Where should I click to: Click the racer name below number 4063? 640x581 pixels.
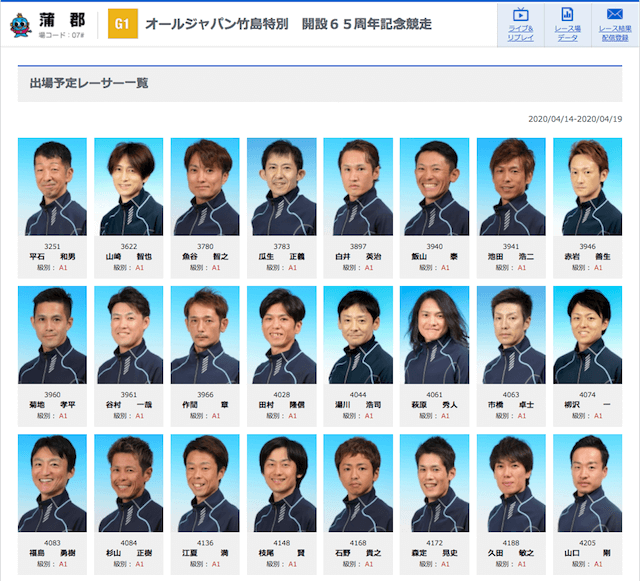(x=511, y=405)
